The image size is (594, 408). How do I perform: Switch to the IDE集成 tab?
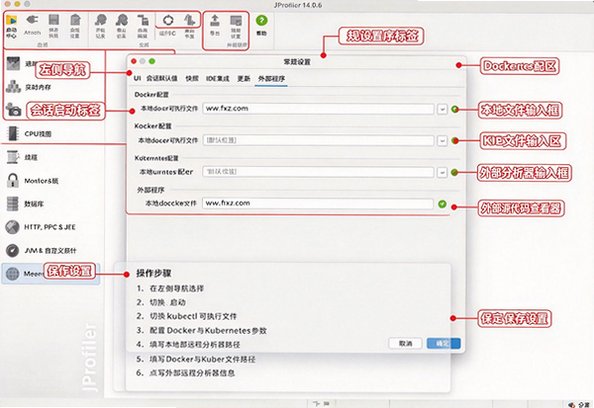tap(217, 78)
